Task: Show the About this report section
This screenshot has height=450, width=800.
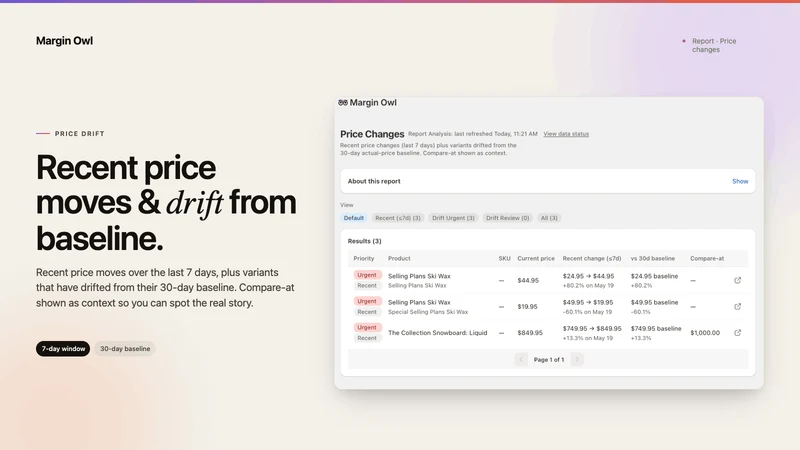Action: point(740,181)
